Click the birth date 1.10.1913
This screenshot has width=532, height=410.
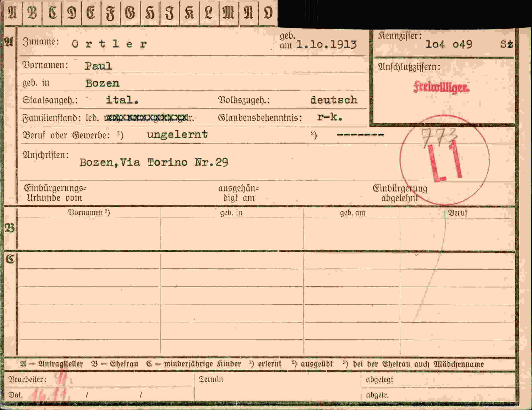pos(327,45)
